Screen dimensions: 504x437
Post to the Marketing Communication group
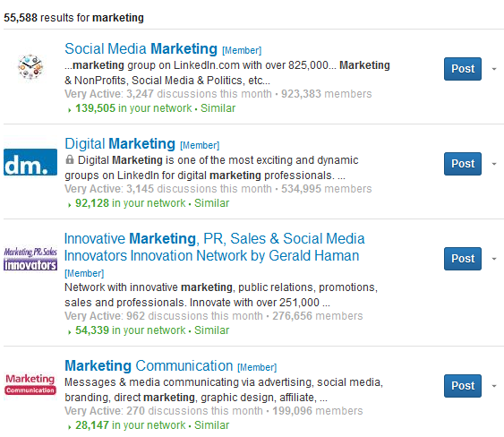[463, 386]
